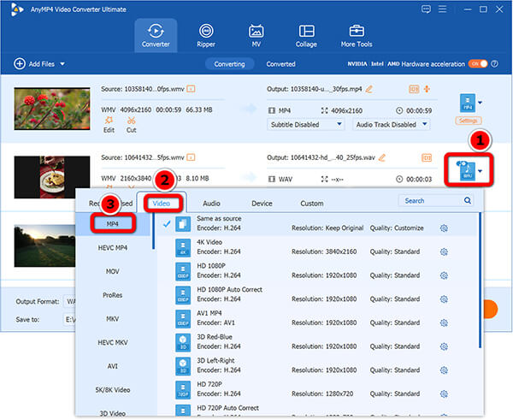The image size is (513, 420).
Task: Open gear settings for HD 1080P
Action: click(444, 275)
